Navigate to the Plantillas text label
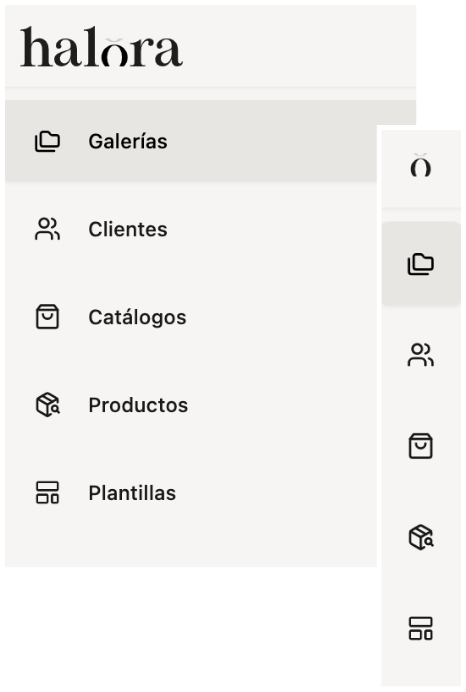Viewport: 466px width, 692px height. 132,493
